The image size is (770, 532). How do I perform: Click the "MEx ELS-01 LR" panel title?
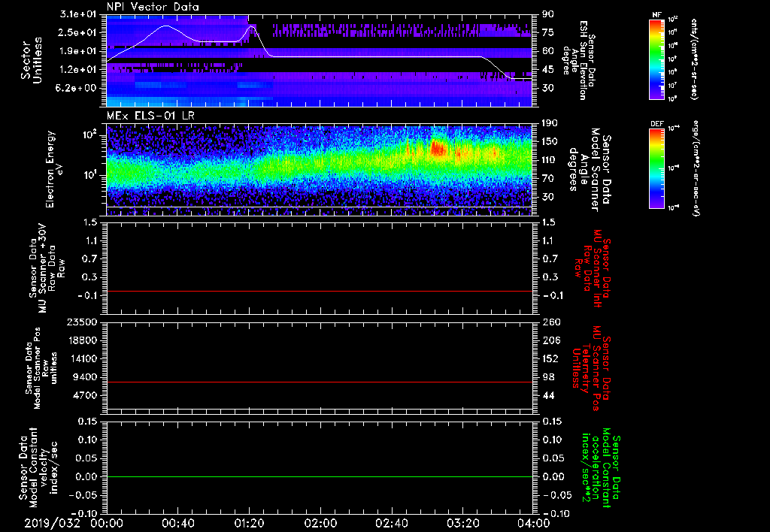[x=149, y=116]
